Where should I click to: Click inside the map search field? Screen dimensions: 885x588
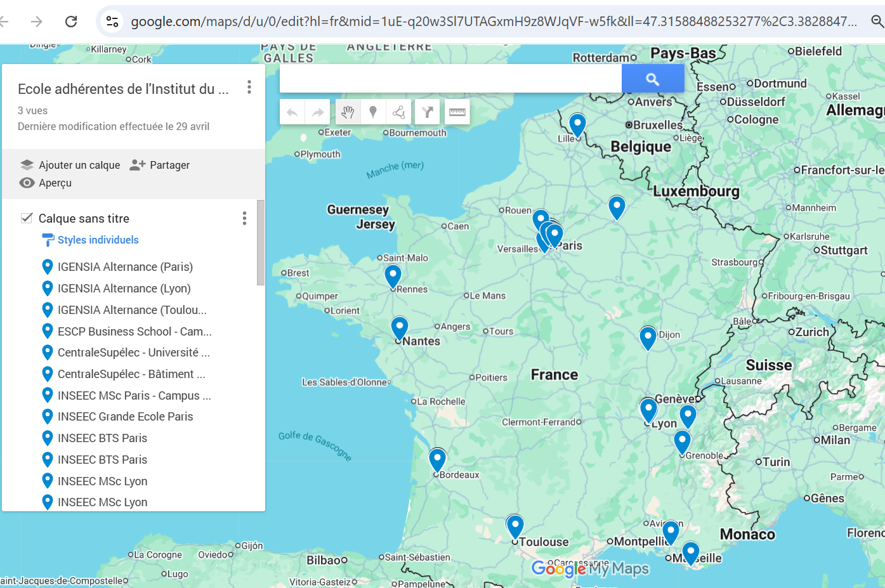pyautogui.click(x=450, y=79)
